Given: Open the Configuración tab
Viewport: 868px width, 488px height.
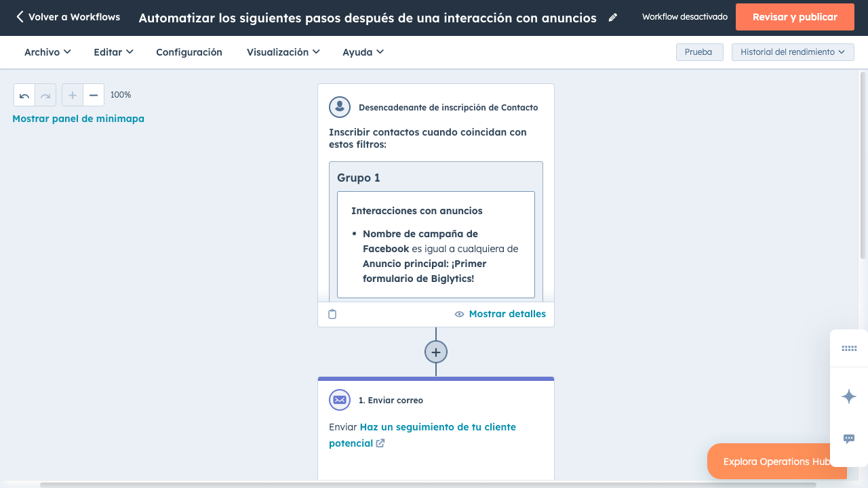Looking at the screenshot, I should click(189, 52).
